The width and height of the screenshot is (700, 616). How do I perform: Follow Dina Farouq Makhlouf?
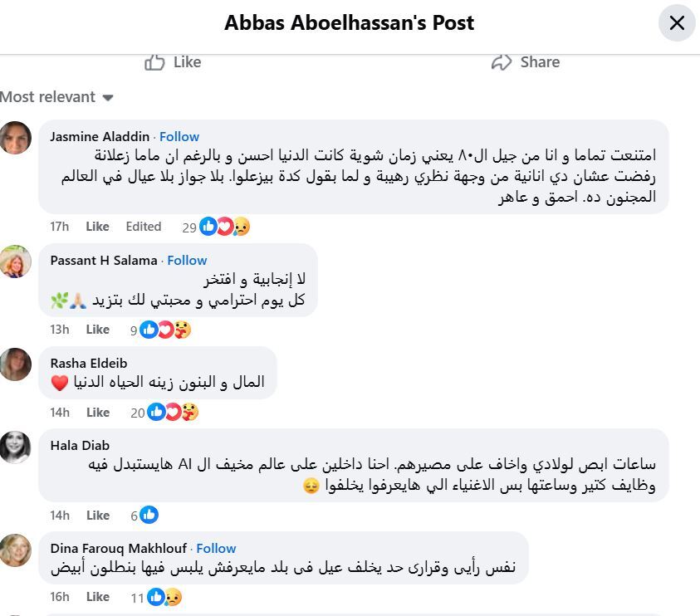(216, 548)
